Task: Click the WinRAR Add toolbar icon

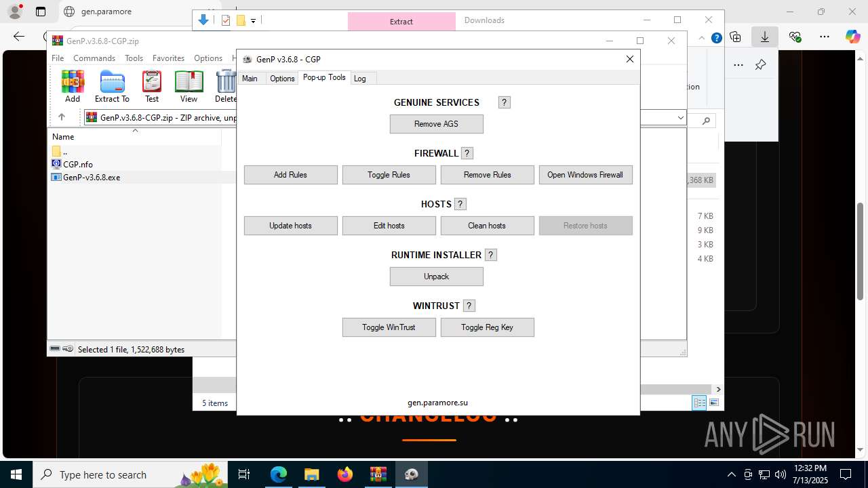Action: [x=73, y=87]
